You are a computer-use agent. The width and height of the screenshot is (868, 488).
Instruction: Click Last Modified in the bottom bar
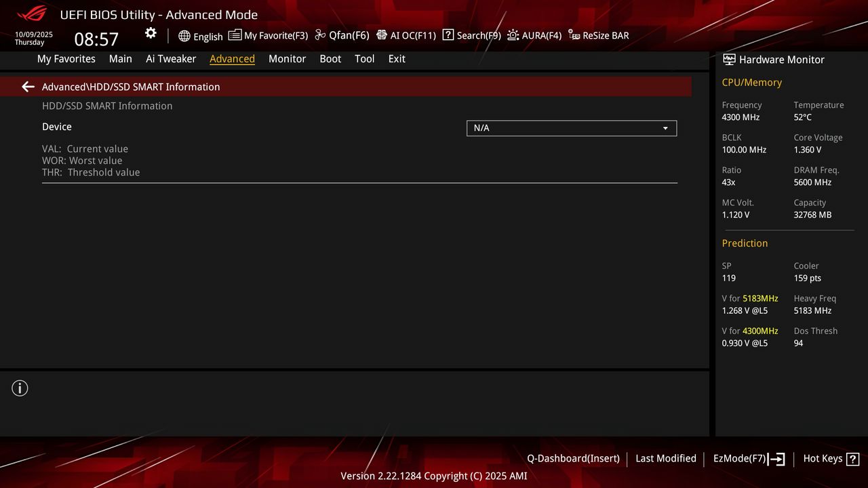click(x=665, y=458)
